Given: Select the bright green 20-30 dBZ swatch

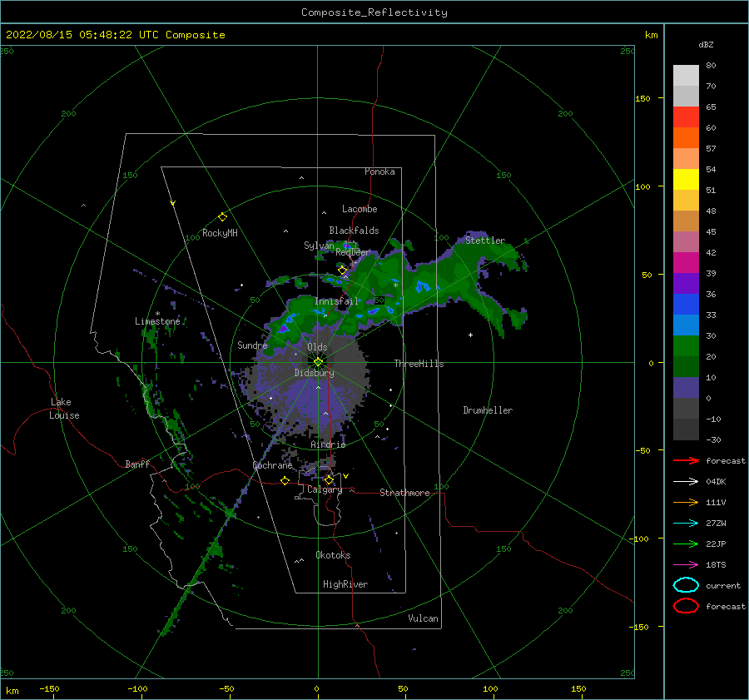Looking at the screenshot, I should (686, 345).
